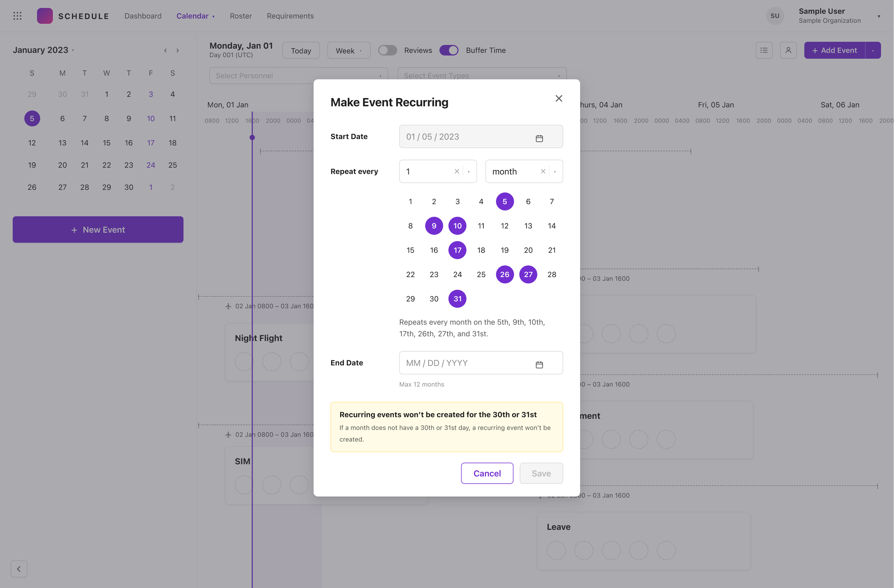Select January 10 in mini calendar
This screenshot has width=894, height=588.
coord(151,119)
